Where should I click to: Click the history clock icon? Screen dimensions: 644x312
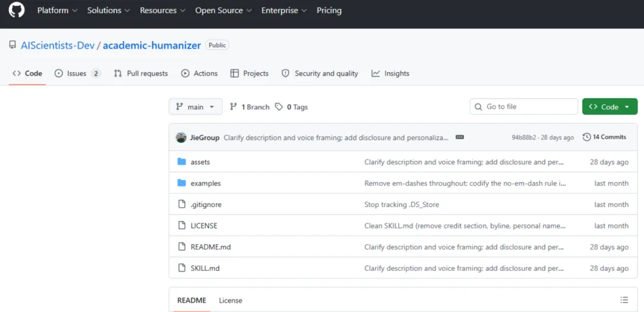coord(587,137)
